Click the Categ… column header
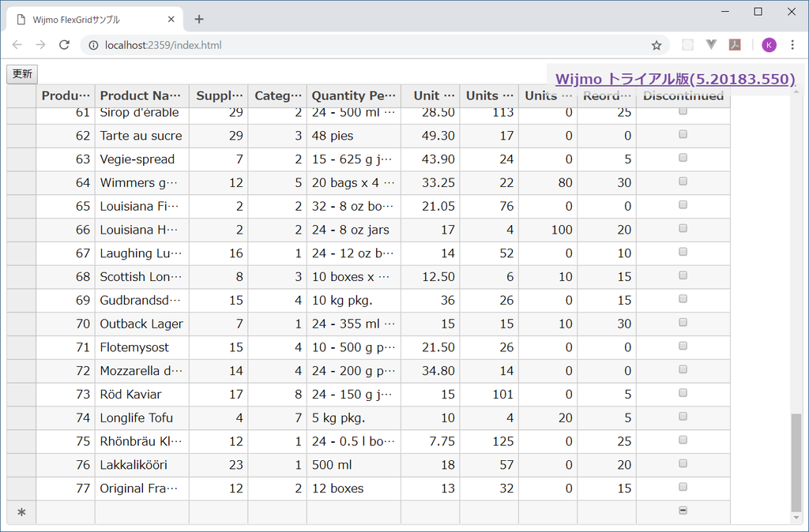This screenshot has width=809, height=532. tap(277, 96)
